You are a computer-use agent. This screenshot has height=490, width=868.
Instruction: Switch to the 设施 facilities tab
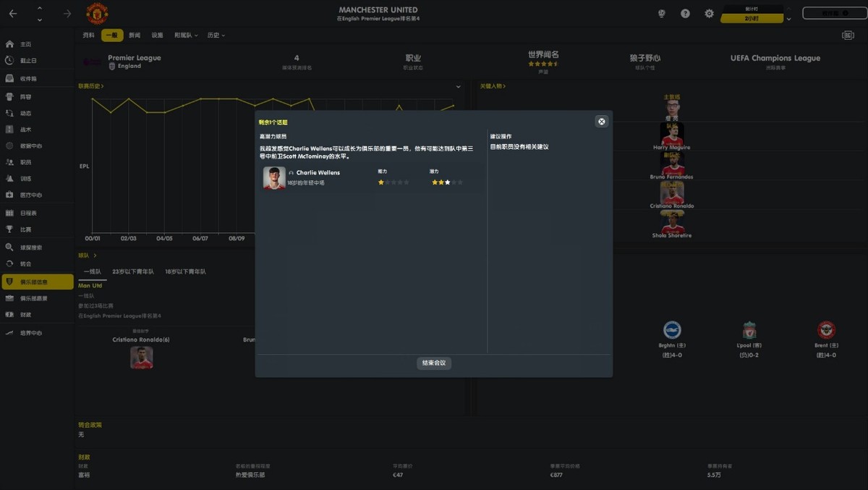point(157,35)
